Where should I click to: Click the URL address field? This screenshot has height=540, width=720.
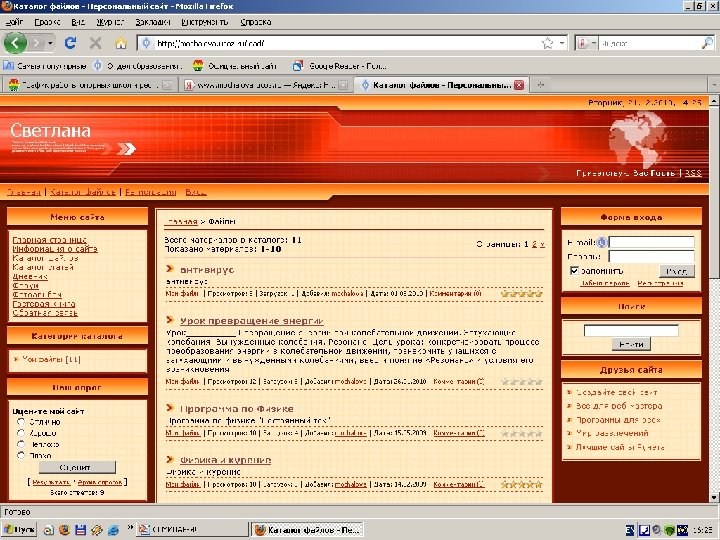click(x=347, y=43)
